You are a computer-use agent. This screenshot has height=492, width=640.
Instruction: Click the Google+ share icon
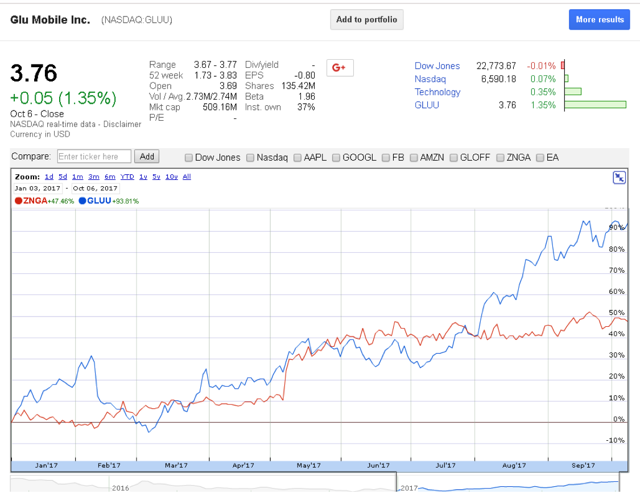click(x=340, y=68)
